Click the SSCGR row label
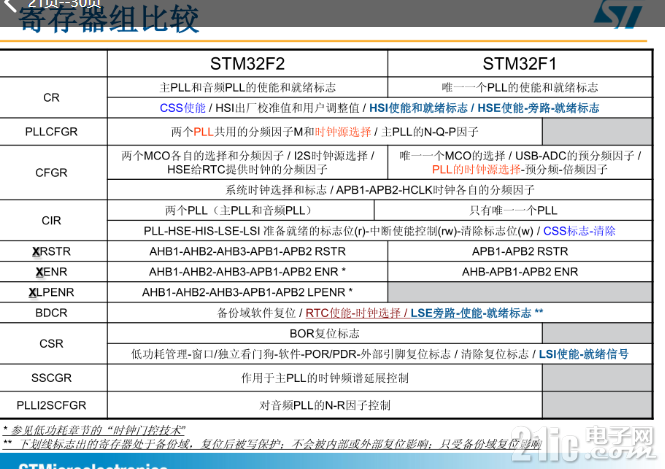The width and height of the screenshot is (665, 469). 51,378
